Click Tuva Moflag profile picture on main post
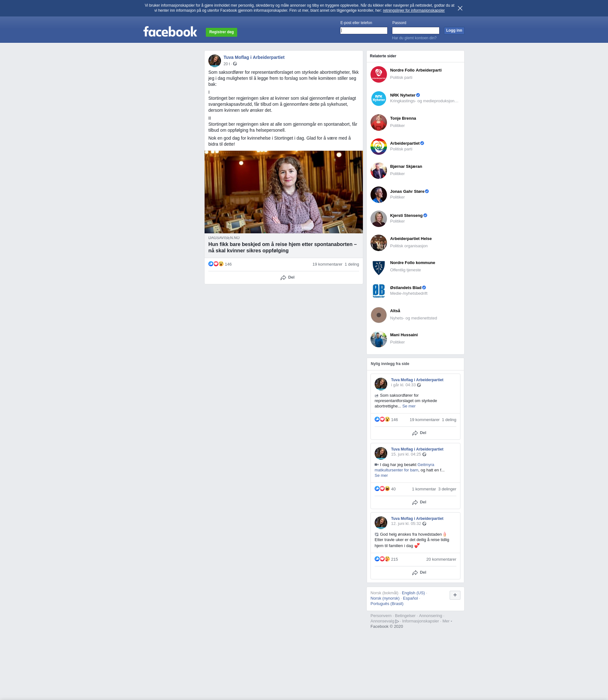The image size is (608, 700). point(214,61)
